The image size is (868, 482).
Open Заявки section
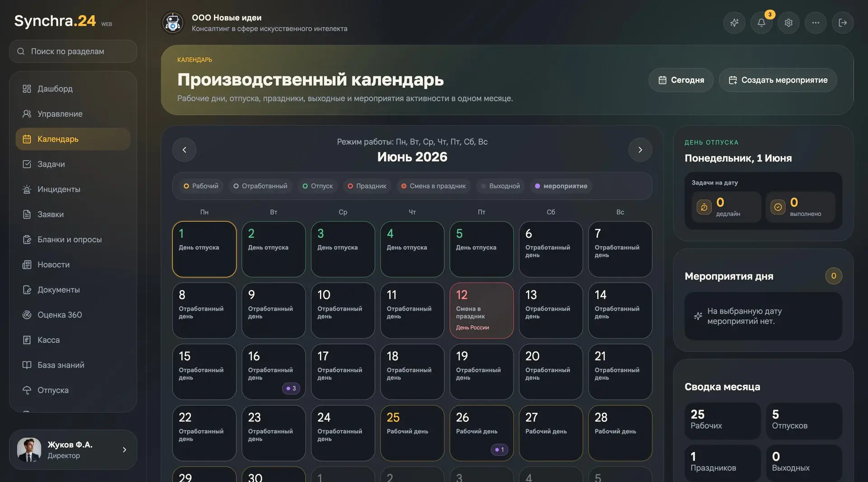[x=73, y=214]
